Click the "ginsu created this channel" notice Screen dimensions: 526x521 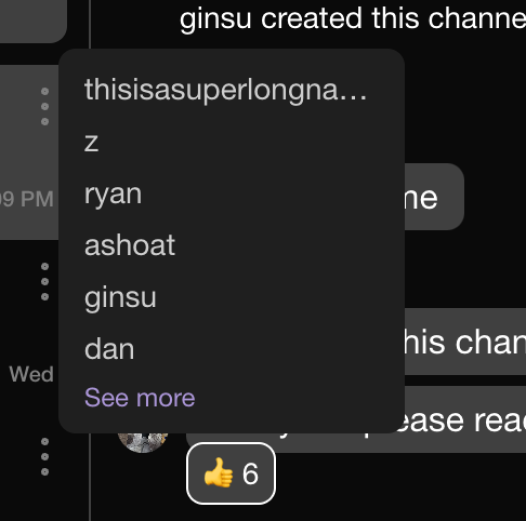coord(353,18)
